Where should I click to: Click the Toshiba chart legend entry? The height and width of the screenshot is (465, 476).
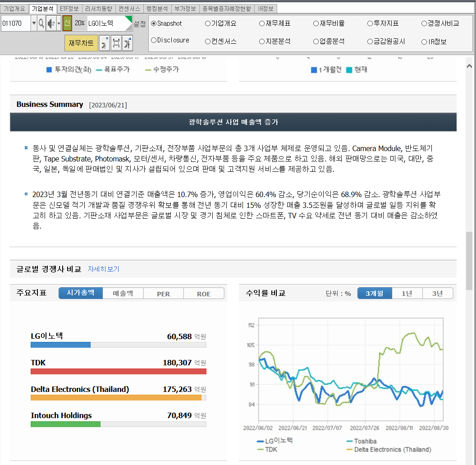[x=361, y=441]
